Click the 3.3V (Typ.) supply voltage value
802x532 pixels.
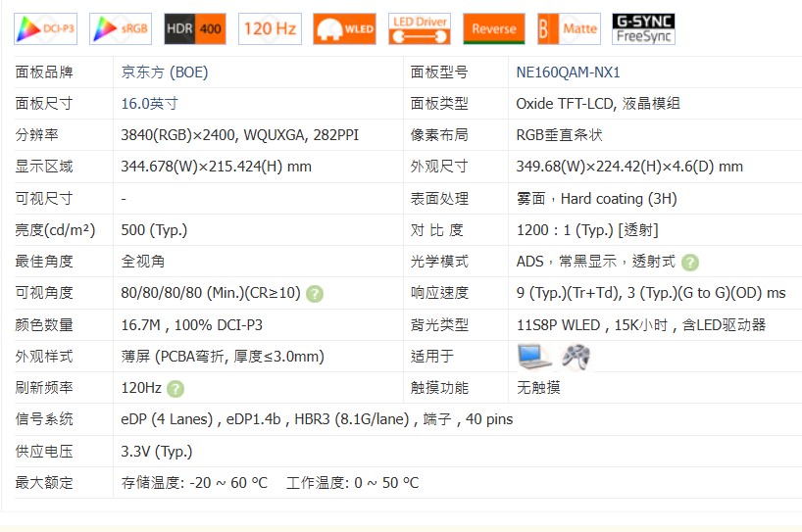[156, 452]
